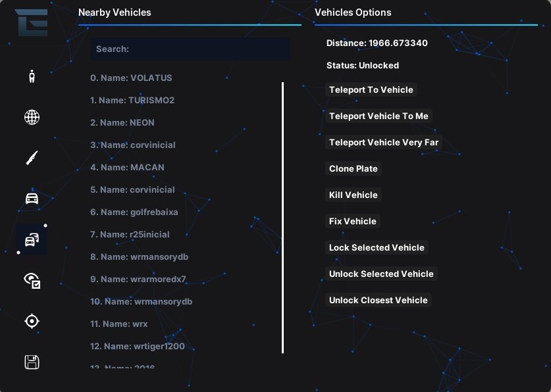Choose vehicle 6 golfrebaixa in list
The width and height of the screenshot is (551, 392).
tap(134, 212)
